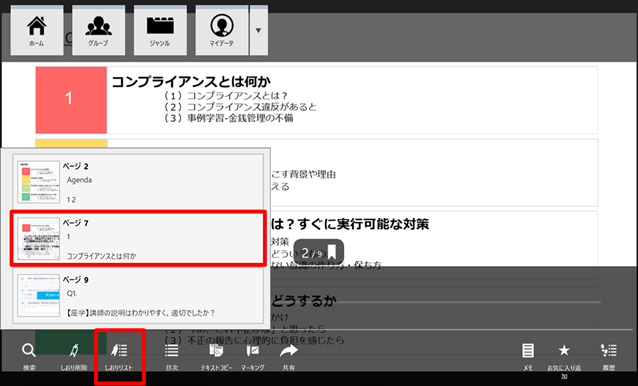
Task: Toggle the bookmark icon on page indicator
Action: [x=332, y=252]
